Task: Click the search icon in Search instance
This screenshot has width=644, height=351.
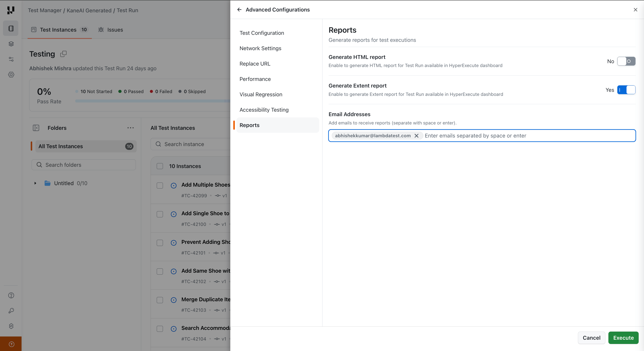Action: [158, 144]
